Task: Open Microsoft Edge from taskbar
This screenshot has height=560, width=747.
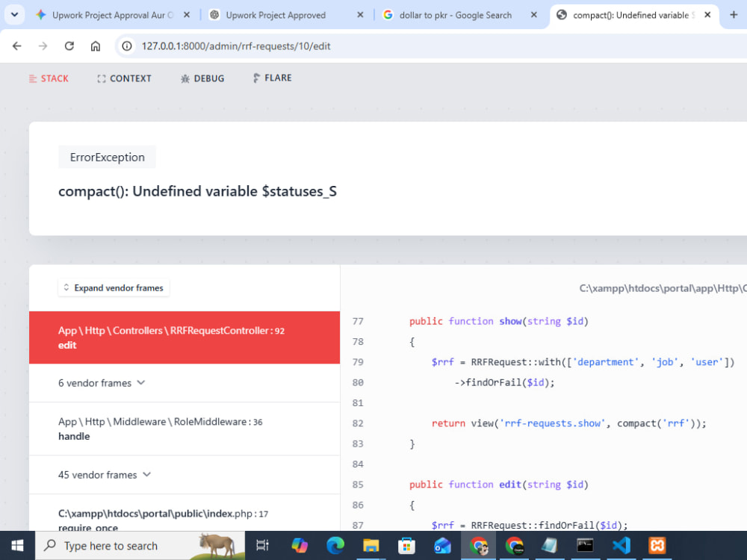Action: (335, 546)
